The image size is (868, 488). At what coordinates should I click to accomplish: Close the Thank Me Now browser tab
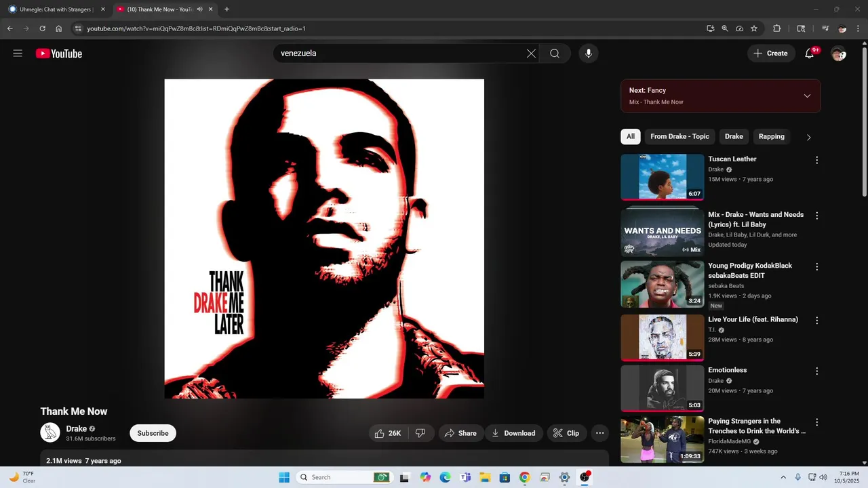pyautogui.click(x=211, y=9)
